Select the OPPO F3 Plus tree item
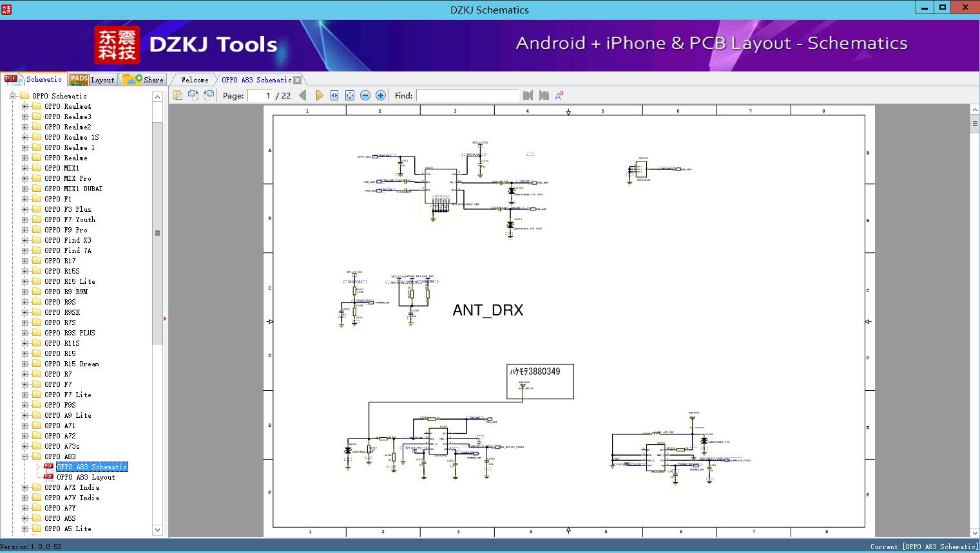This screenshot has height=553, width=980. click(x=68, y=209)
